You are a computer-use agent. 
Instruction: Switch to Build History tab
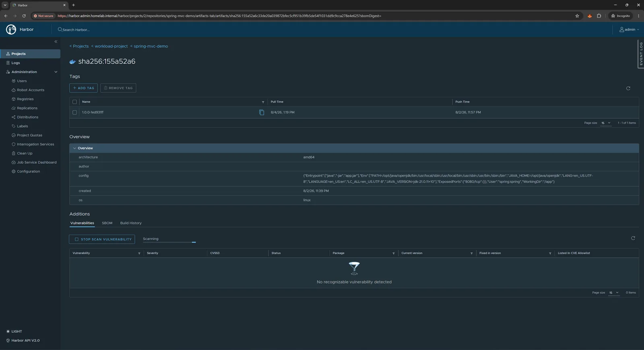pos(131,223)
